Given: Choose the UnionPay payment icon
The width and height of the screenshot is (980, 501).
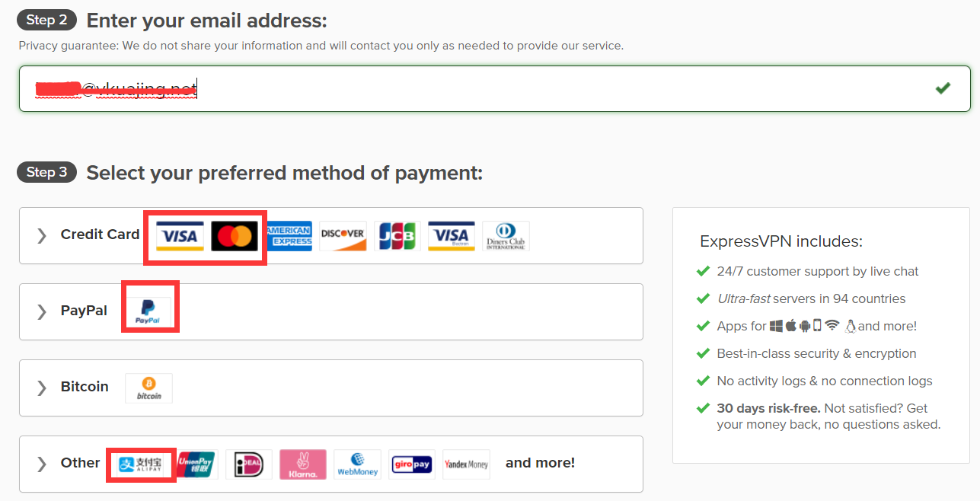Looking at the screenshot, I should pos(196,464).
